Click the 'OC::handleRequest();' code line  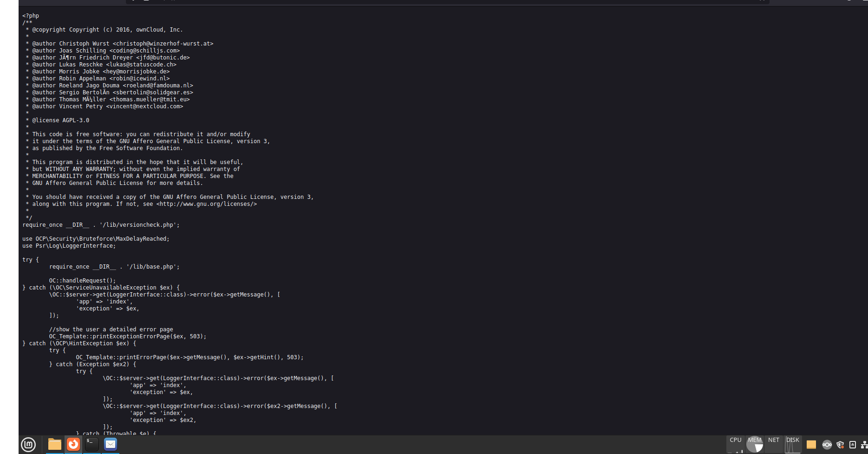[x=82, y=281]
